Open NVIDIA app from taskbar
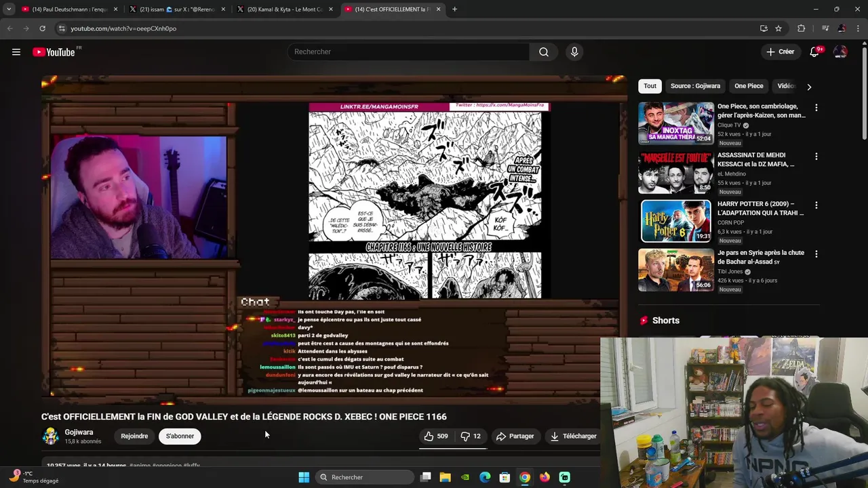Screen dimensions: 868x488 [465, 477]
